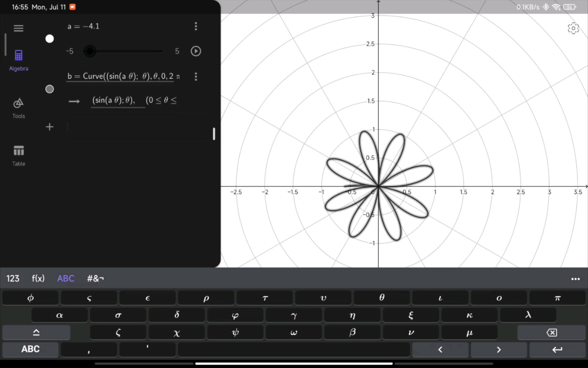This screenshot has height=368, width=588.
Task: Tap the φ key
Action: pyautogui.click(x=31, y=298)
